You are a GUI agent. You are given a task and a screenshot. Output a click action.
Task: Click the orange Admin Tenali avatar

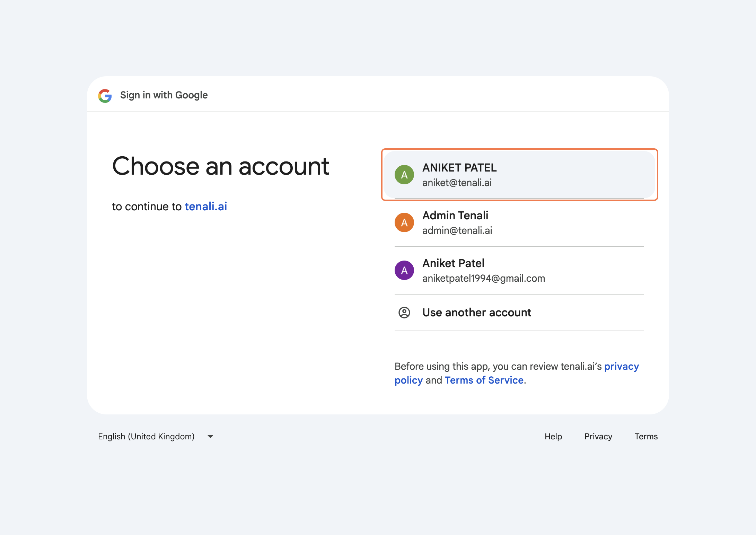404,222
